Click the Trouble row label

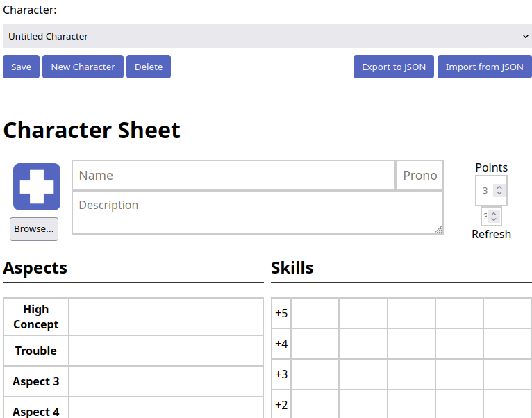[x=36, y=351]
